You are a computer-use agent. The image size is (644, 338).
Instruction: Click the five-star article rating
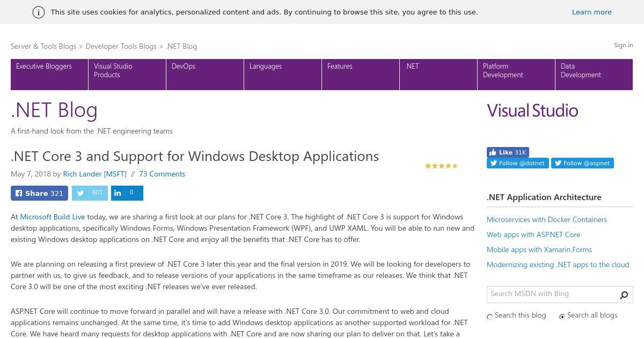click(x=441, y=166)
